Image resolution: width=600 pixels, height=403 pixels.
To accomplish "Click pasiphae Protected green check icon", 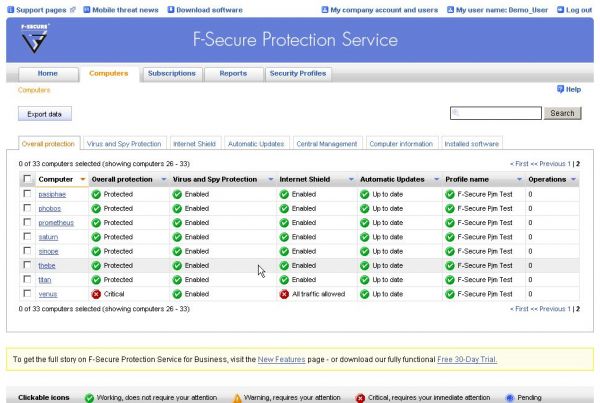I will (96, 194).
